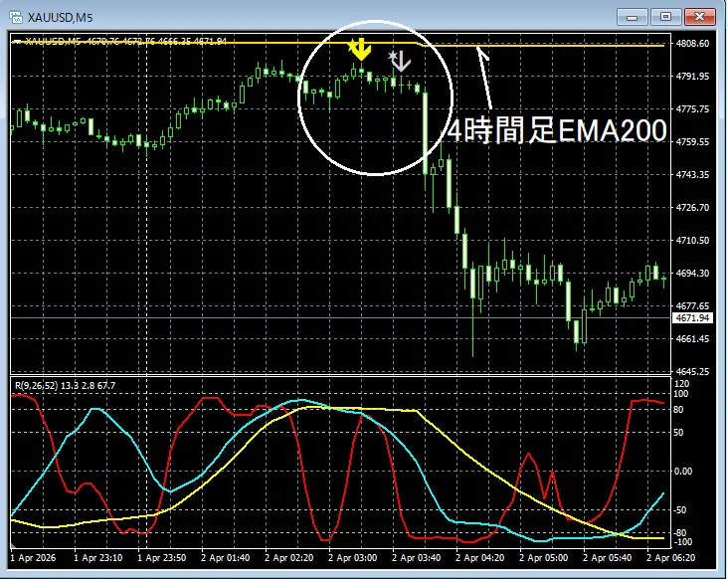This screenshot has height=579, width=728.
Task: Click the 2 Apr 01:40 time axis label
Action: 225,558
